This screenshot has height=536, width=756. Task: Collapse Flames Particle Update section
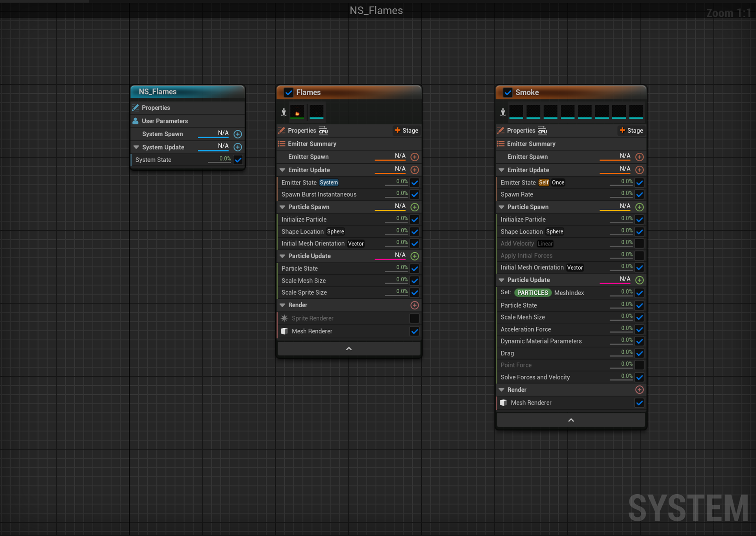pyautogui.click(x=282, y=256)
